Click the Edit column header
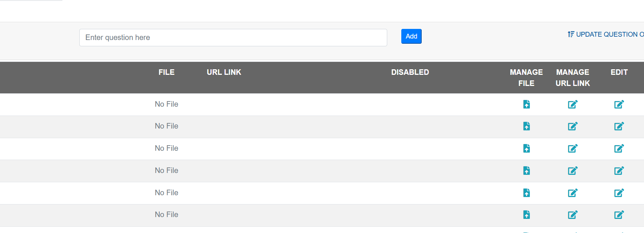This screenshot has width=644, height=233. point(619,72)
